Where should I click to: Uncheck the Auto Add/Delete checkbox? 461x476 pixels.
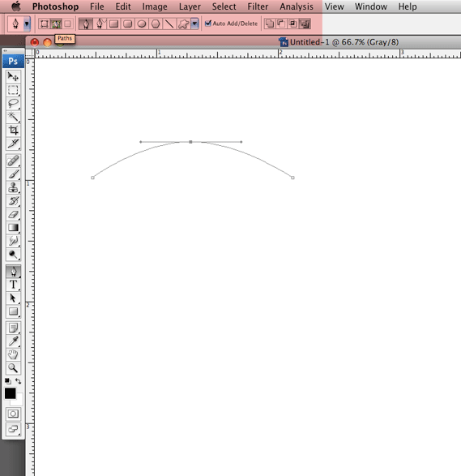click(x=208, y=24)
